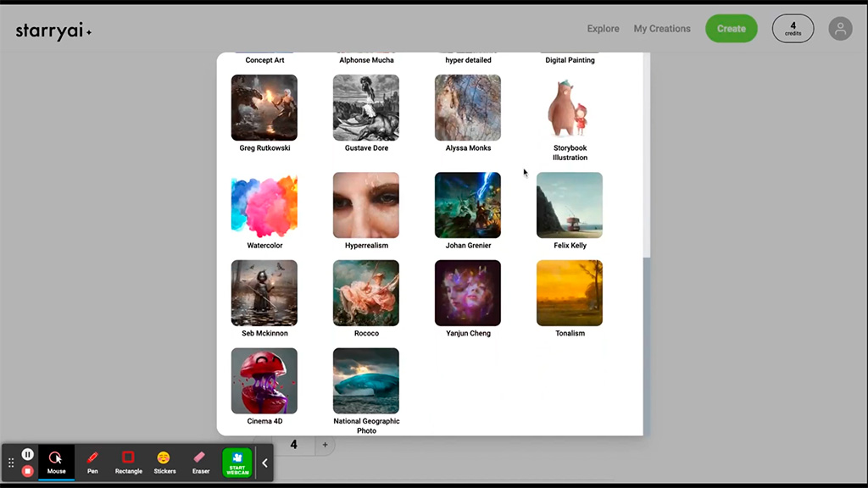Image resolution: width=868 pixels, height=488 pixels.
Task: Open the 4 credits badge
Action: click(x=793, y=29)
